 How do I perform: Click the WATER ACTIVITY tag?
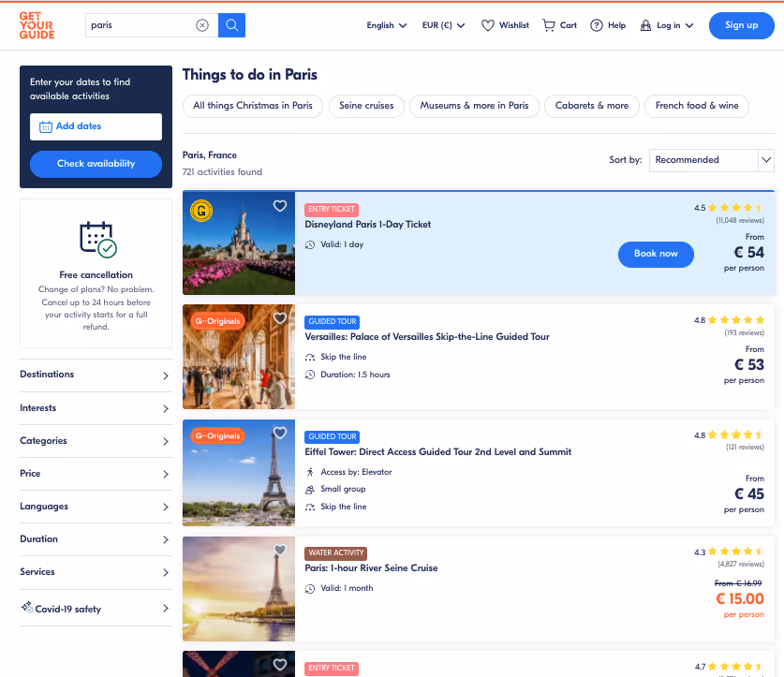[335, 553]
